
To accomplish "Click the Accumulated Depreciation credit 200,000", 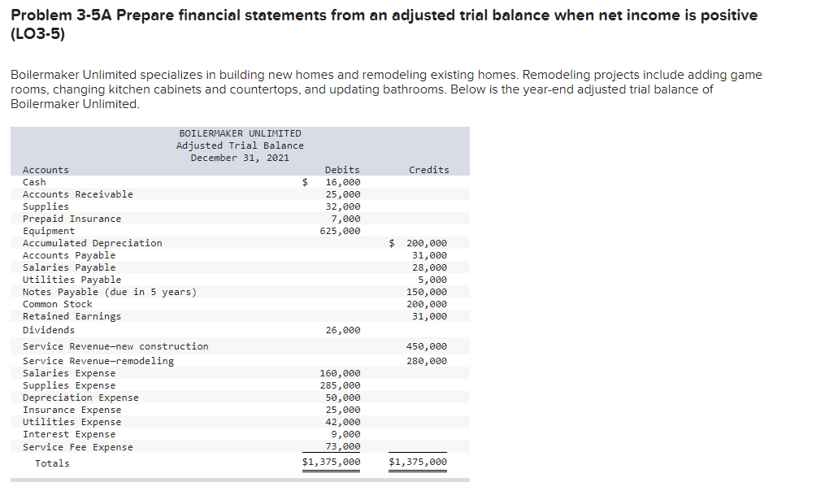I will click(428, 242).
